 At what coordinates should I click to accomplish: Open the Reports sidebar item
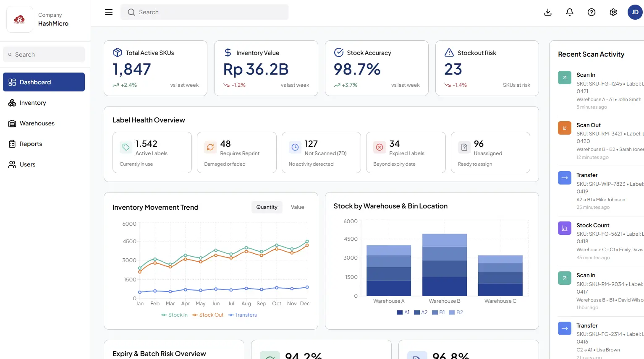click(31, 144)
